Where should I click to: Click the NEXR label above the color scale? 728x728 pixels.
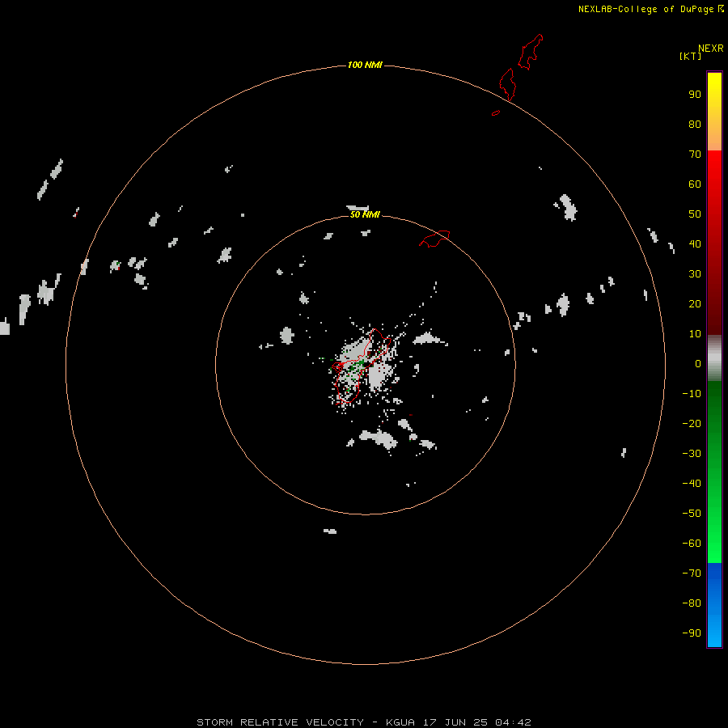point(711,49)
